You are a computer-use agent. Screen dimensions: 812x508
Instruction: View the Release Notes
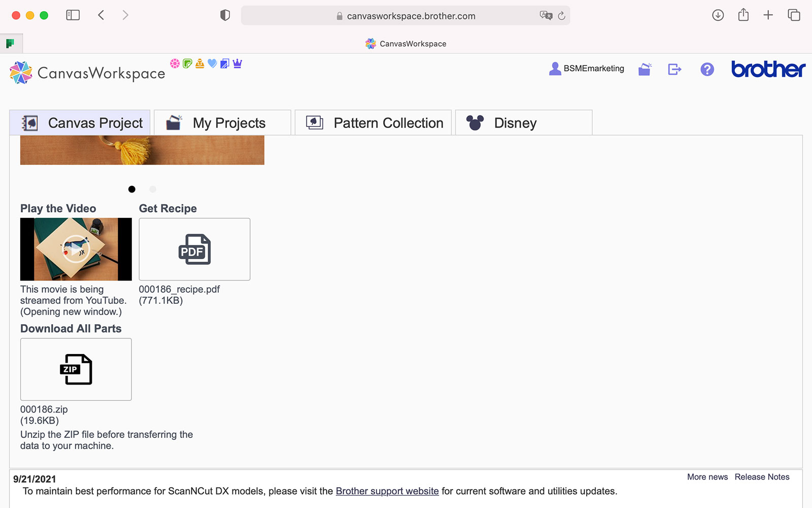click(x=762, y=477)
